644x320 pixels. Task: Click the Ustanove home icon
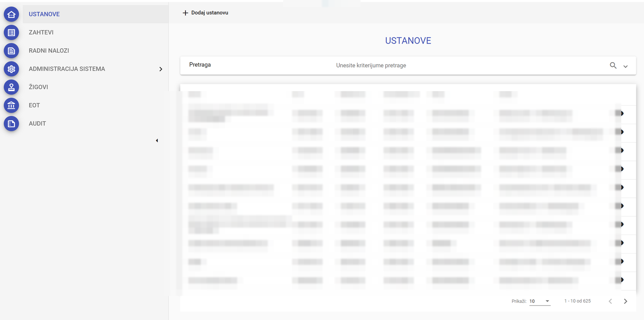tap(11, 15)
